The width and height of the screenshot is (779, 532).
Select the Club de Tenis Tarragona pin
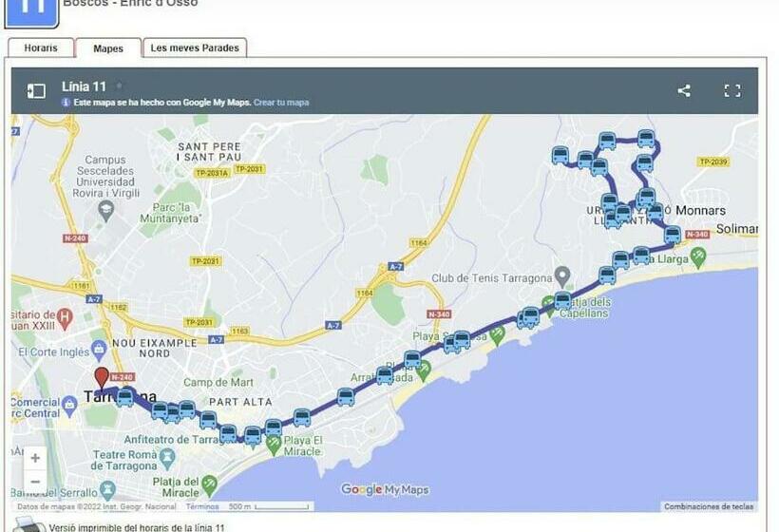coord(562,276)
